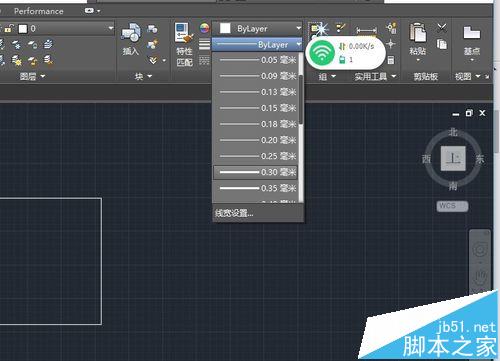This screenshot has height=361, width=500.
Task: Click the copy clip icon
Action: 442,44
